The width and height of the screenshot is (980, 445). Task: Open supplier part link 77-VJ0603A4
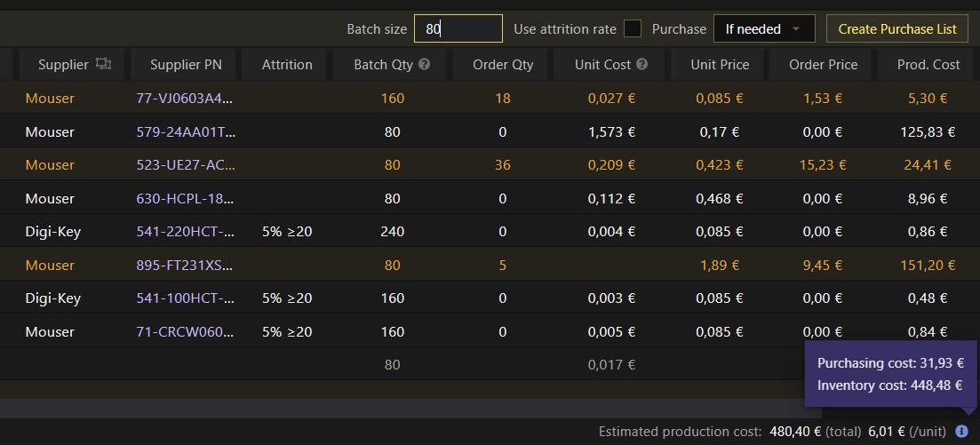185,99
